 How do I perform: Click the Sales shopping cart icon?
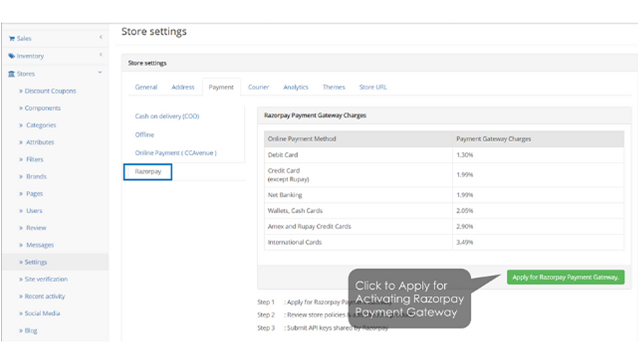click(x=11, y=38)
